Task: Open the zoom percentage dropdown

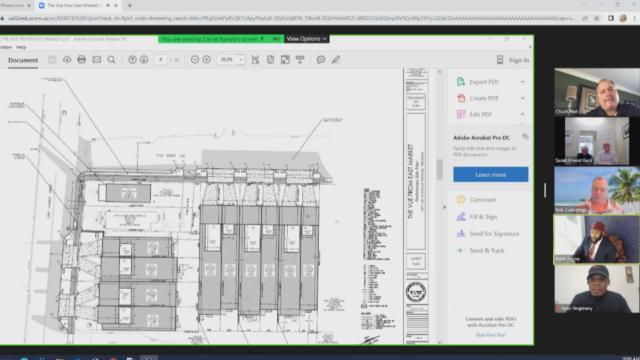Action: coord(231,60)
